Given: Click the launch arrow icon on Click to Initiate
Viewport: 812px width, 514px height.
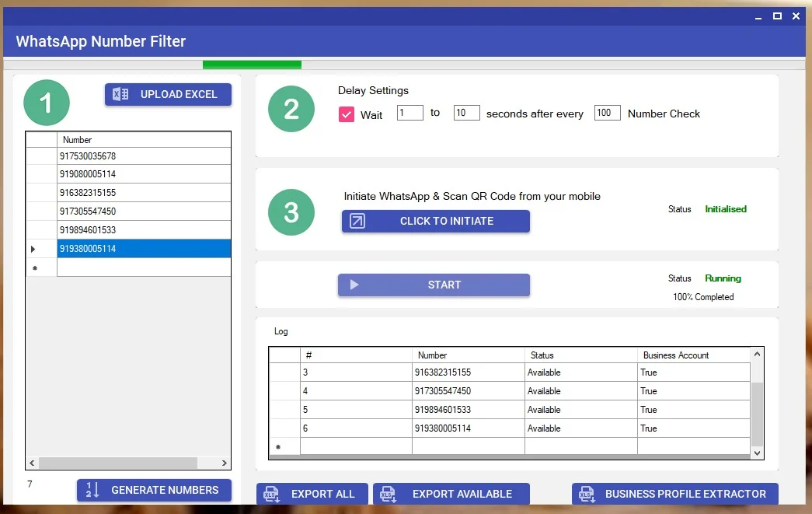Looking at the screenshot, I should click(357, 222).
